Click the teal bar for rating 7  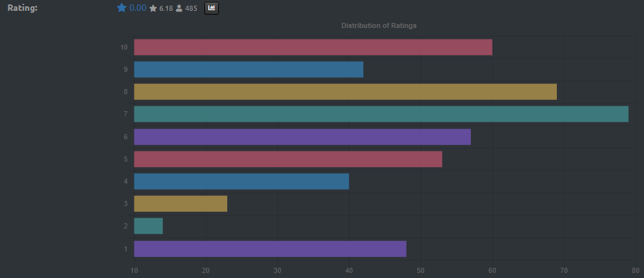[381, 114]
